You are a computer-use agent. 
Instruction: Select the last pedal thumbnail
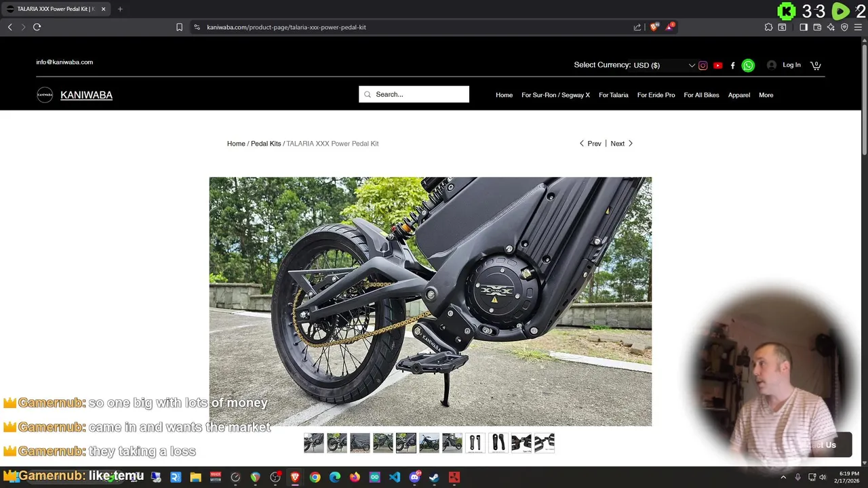[545, 443]
